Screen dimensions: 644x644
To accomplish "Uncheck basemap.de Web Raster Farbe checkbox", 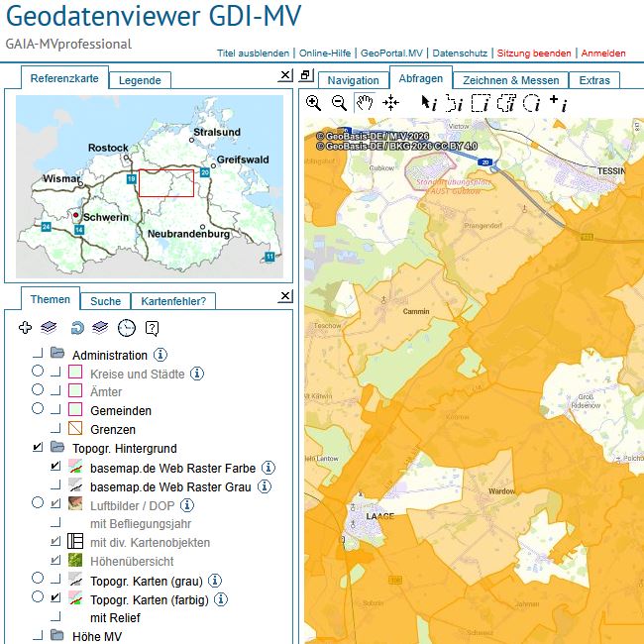I will coord(55,466).
